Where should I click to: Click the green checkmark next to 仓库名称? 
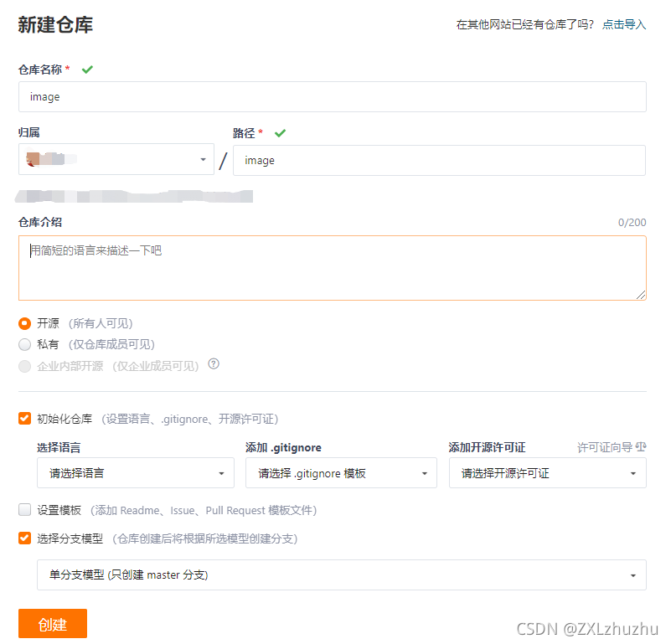pos(87,70)
